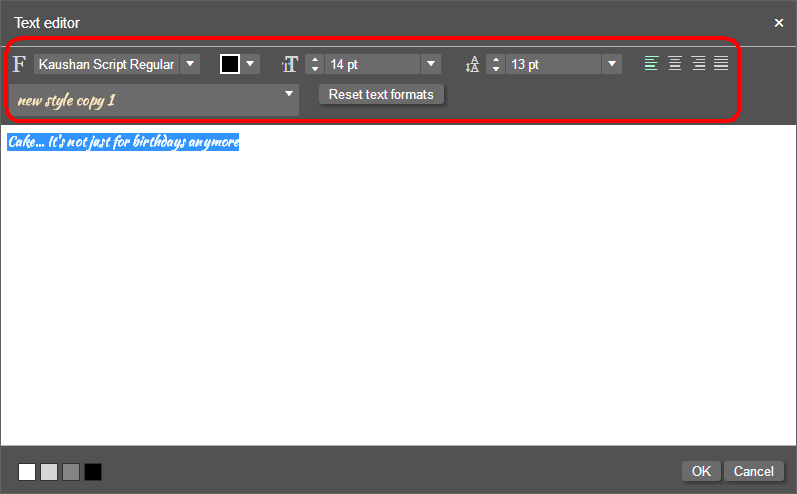Click Reset text formats button
The width and height of the screenshot is (797, 494).
click(x=381, y=94)
